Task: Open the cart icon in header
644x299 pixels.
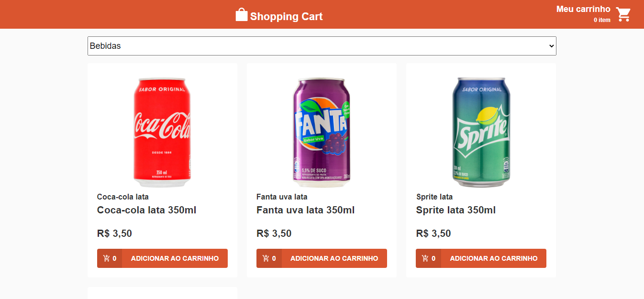Action: tap(623, 15)
